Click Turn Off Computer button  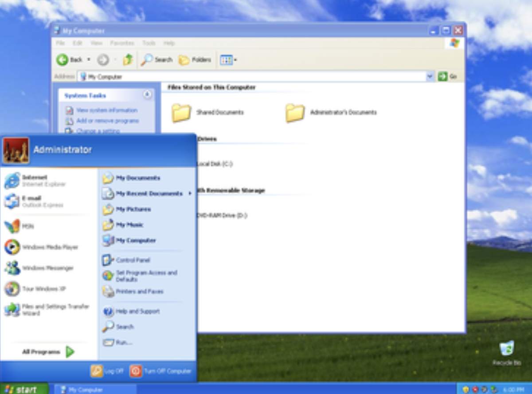(x=160, y=371)
